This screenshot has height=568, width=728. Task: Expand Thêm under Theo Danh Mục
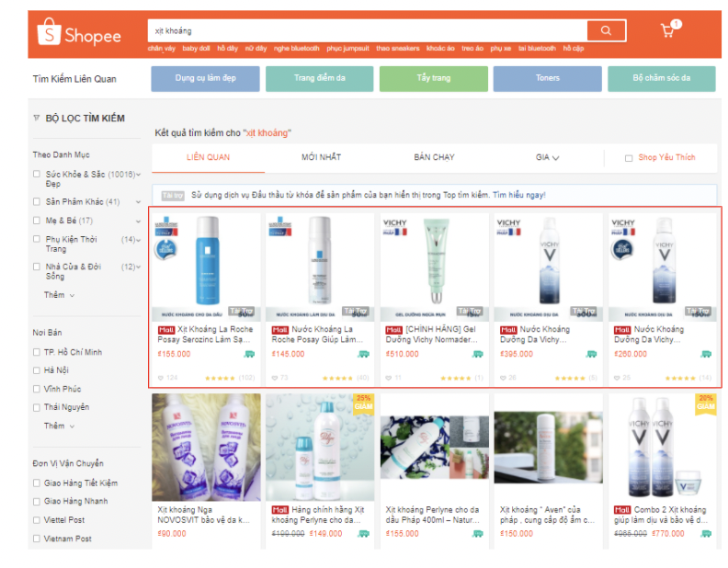click(x=59, y=295)
